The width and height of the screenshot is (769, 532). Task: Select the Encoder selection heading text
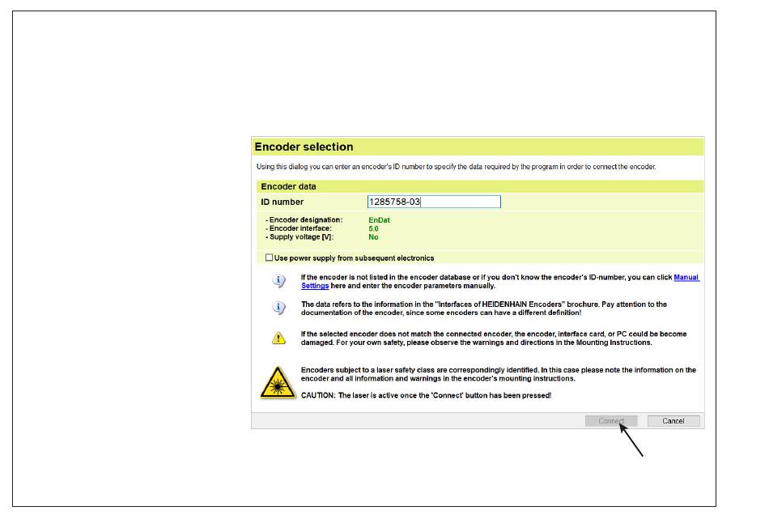click(304, 147)
